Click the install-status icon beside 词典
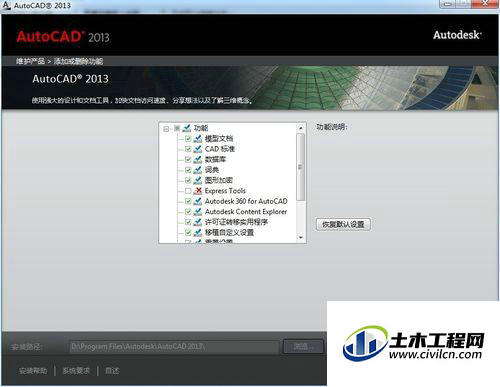The width and height of the screenshot is (500, 387). [198, 170]
